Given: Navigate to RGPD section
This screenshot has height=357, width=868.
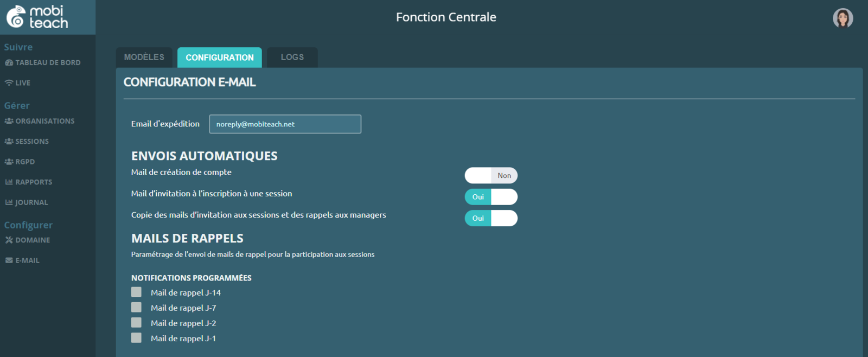Looking at the screenshot, I should click(x=20, y=162).
